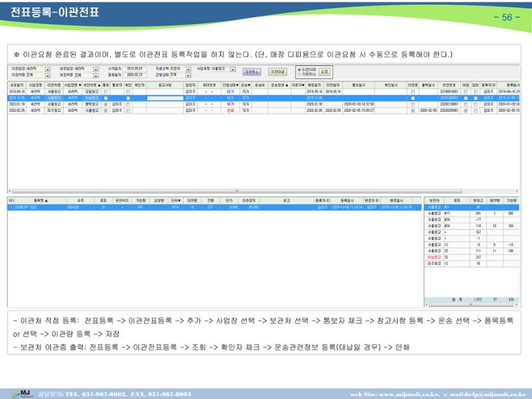Open the 사업처명 dropdown
The height and width of the screenshot is (399, 532).
233,69
